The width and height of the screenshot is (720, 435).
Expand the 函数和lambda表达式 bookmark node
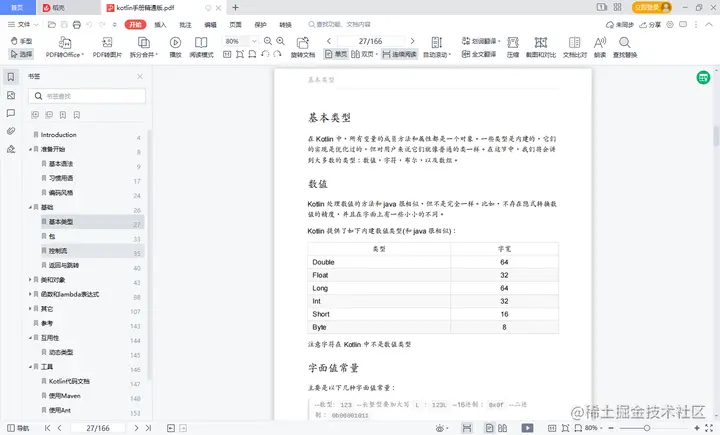coord(30,294)
